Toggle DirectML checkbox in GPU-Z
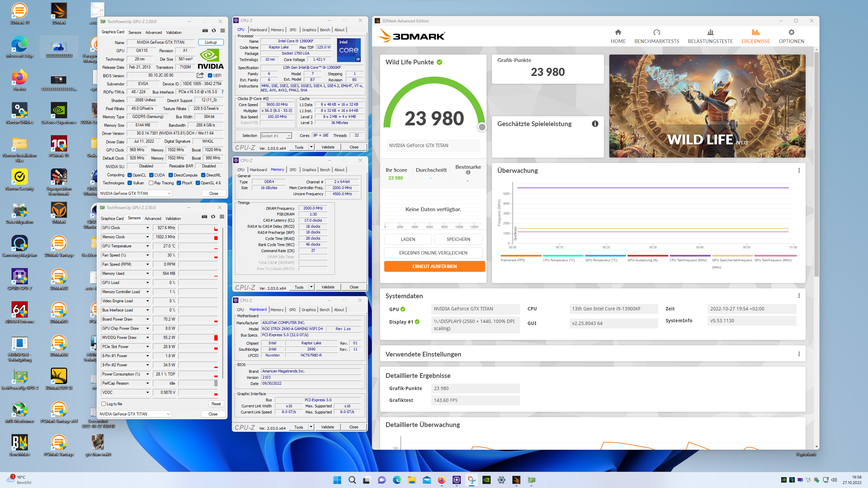The height and width of the screenshot is (488, 868). point(203,175)
